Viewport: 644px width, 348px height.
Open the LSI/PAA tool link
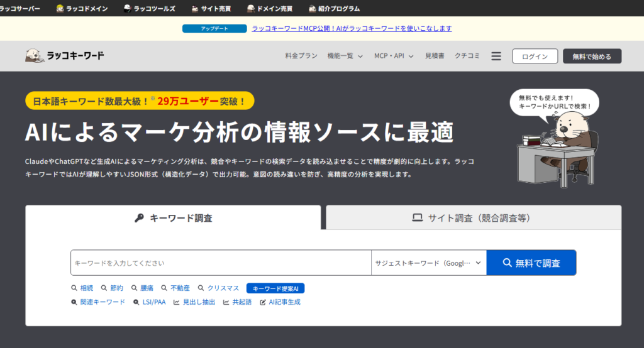click(x=150, y=302)
